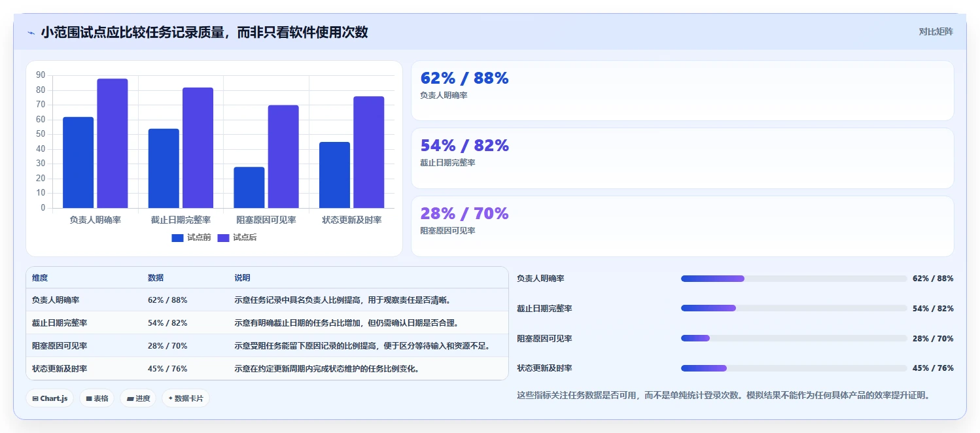Click 54% / 82% value beside the progress bar
980x433 pixels.
coord(933,309)
